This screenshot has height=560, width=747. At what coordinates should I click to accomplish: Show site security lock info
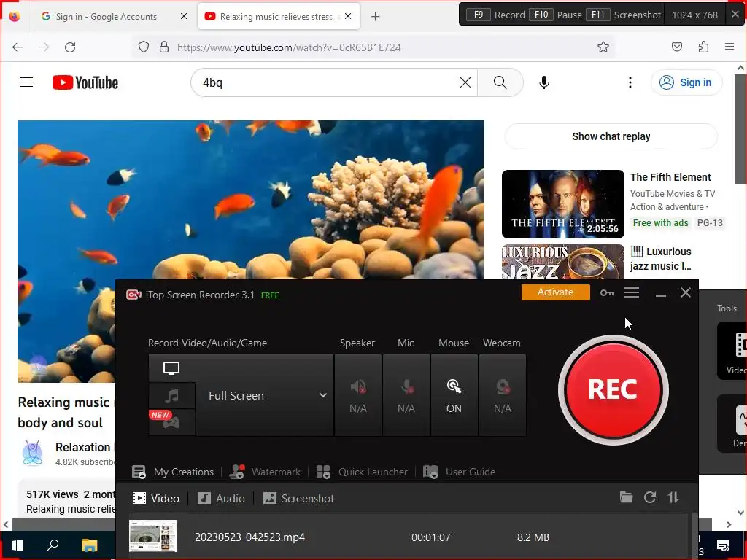click(164, 47)
